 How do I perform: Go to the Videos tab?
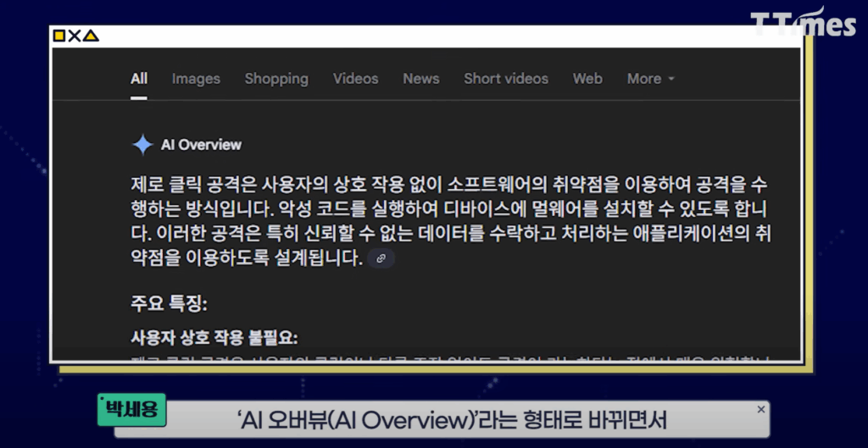(355, 79)
